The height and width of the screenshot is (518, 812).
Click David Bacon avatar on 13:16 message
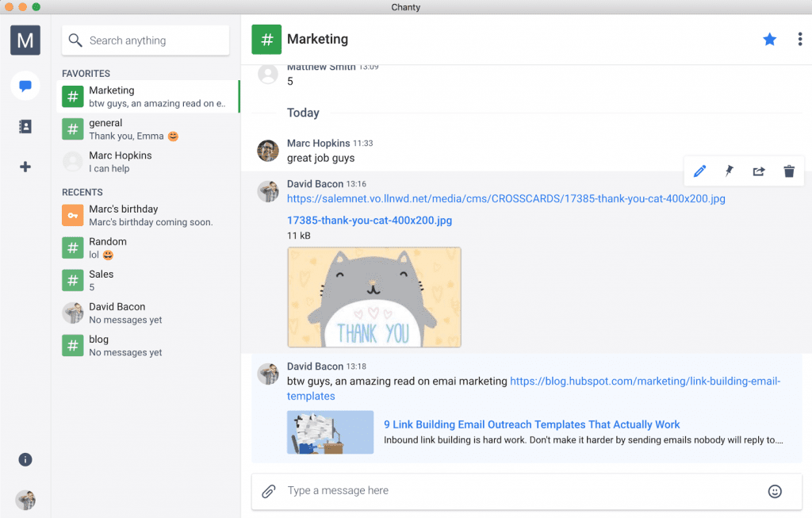268,192
